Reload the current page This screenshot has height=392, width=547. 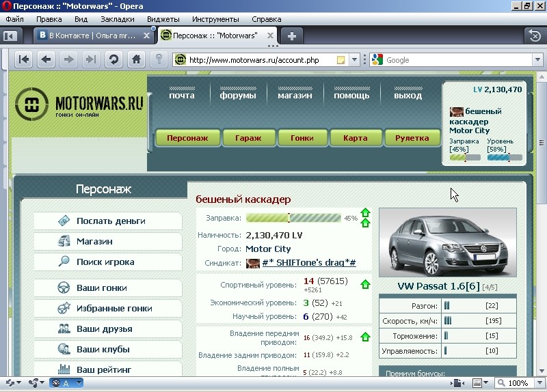pos(114,59)
